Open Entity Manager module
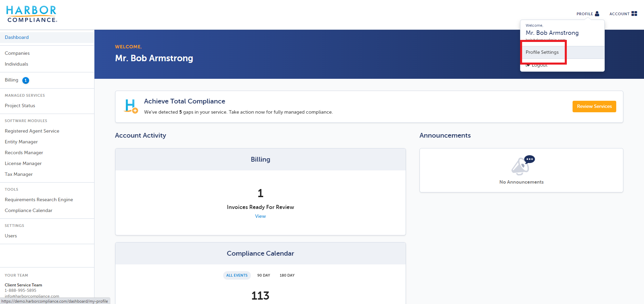The height and width of the screenshot is (304, 644). coord(21,142)
